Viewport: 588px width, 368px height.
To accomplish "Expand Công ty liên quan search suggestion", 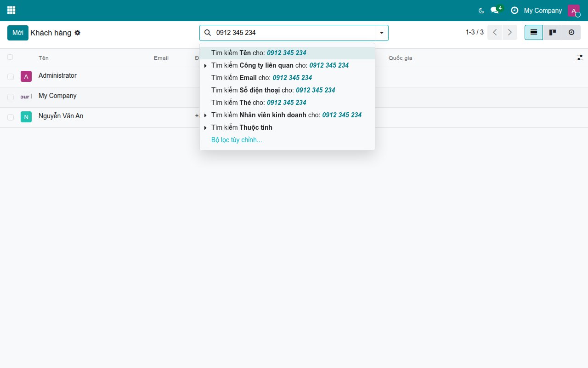I will click(205, 66).
